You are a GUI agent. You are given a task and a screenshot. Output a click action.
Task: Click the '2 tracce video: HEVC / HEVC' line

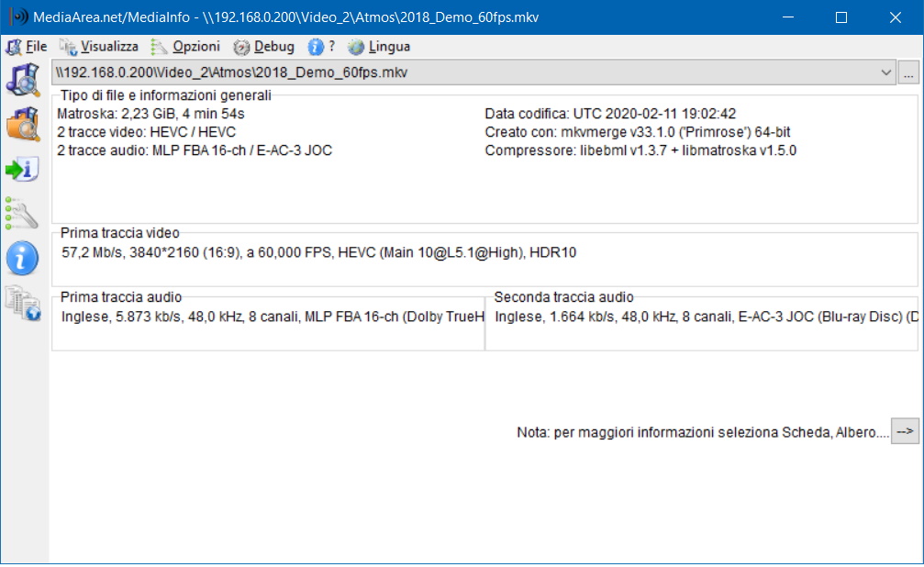146,132
